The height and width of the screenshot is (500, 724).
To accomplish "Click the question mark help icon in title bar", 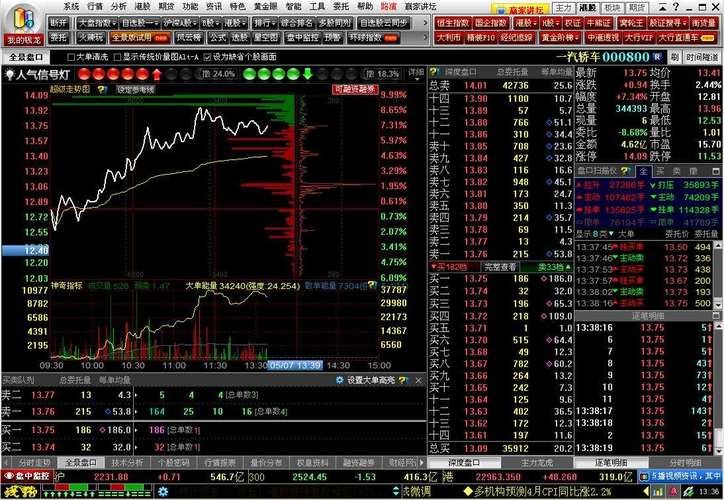I will click(676, 7).
